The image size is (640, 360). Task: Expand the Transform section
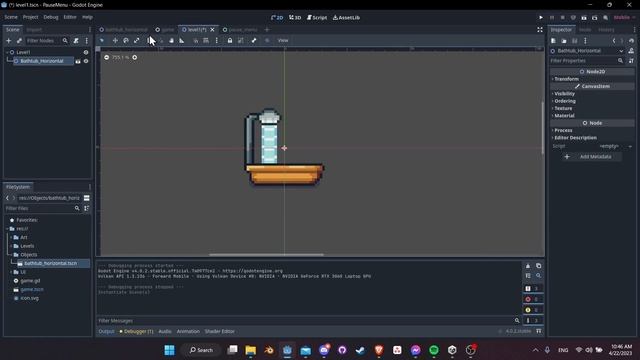(566, 79)
